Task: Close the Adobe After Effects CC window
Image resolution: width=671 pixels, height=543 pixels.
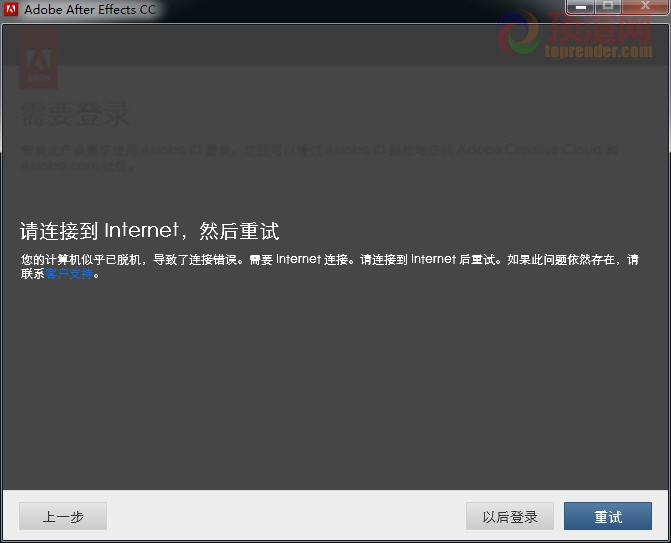Action: (645, 6)
